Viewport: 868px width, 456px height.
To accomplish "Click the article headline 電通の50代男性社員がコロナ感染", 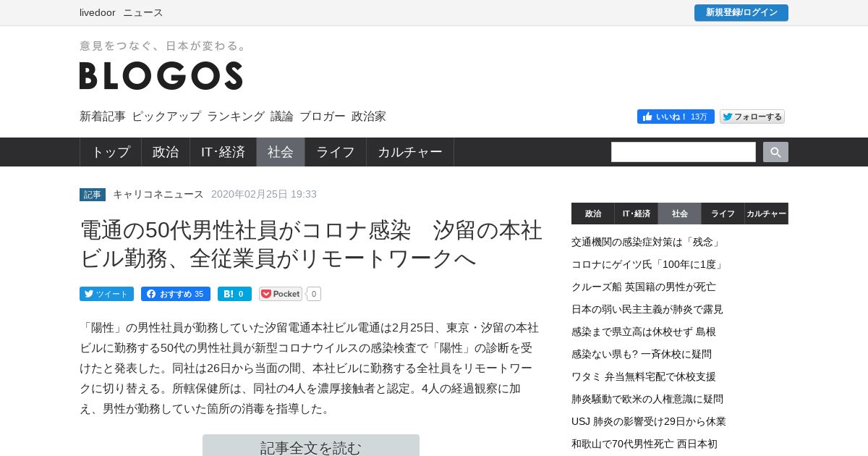I will click(x=311, y=243).
